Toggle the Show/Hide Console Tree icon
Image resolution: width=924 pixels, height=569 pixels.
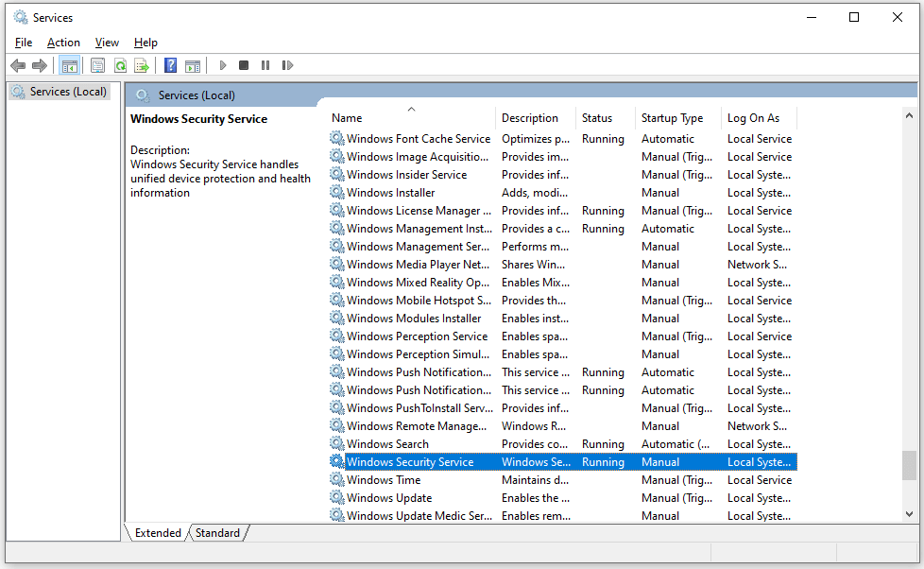click(70, 65)
